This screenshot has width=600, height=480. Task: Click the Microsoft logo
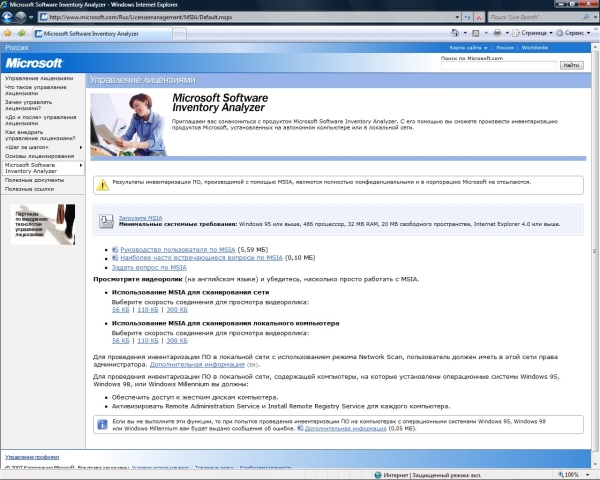coord(34,63)
